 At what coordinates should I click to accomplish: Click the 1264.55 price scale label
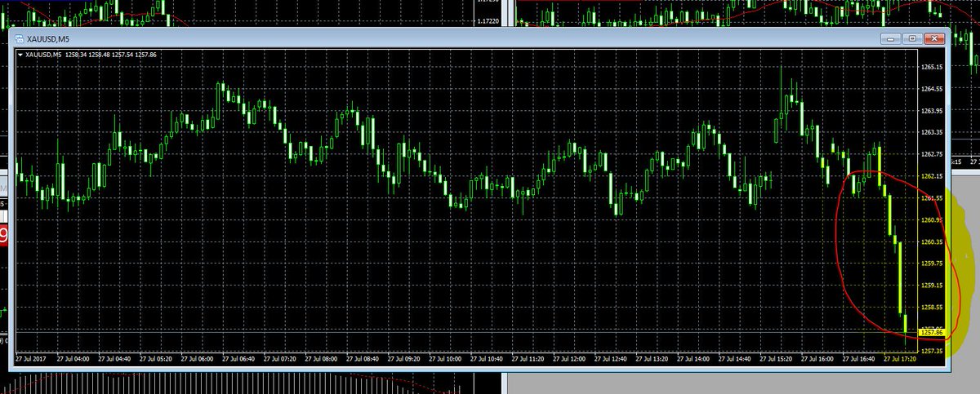click(x=932, y=89)
